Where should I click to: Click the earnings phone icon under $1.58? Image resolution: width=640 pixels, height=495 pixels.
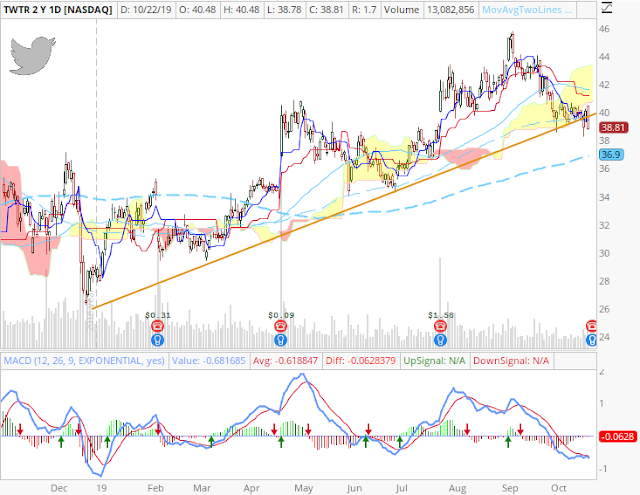click(x=440, y=326)
